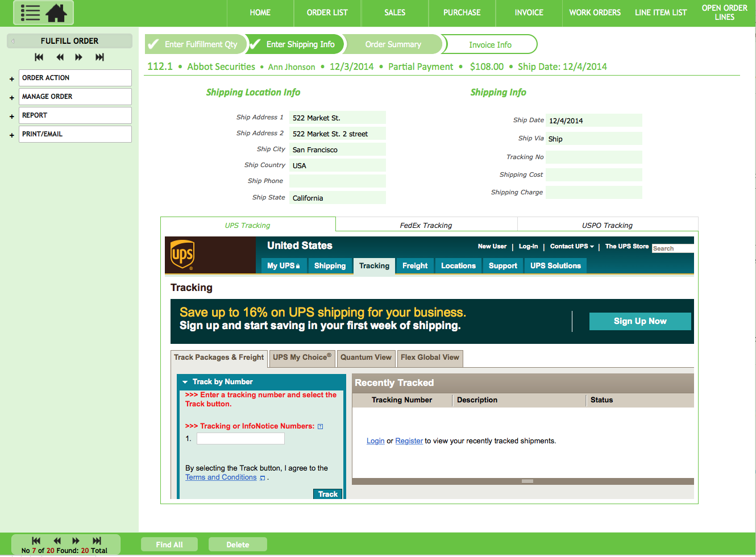The height and width of the screenshot is (557, 756).
Task: Expand the Manage Order section
Action: click(x=11, y=98)
